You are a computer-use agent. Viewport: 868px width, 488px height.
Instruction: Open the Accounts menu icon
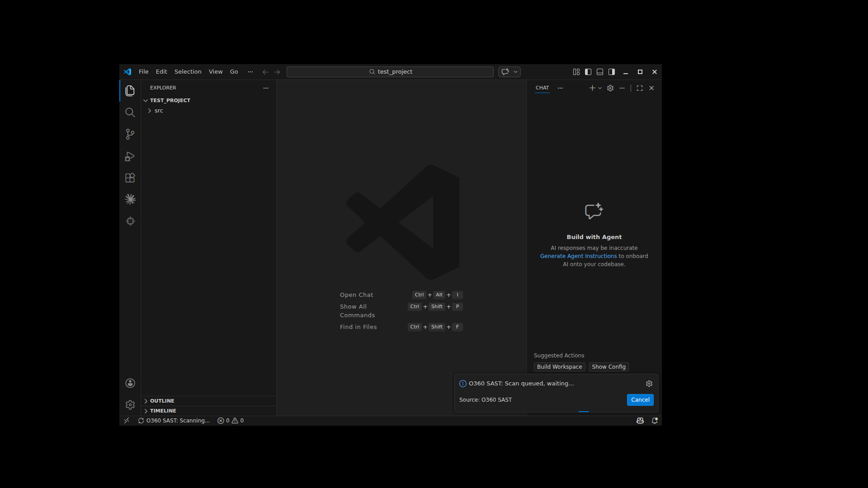[130, 383]
